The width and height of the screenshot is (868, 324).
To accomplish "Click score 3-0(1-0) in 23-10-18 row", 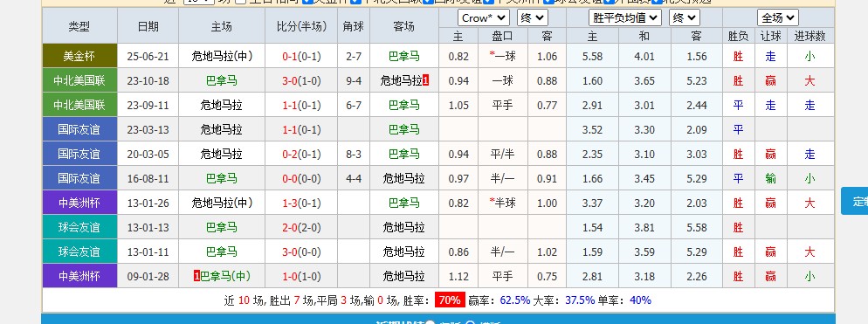I will click(301, 81).
